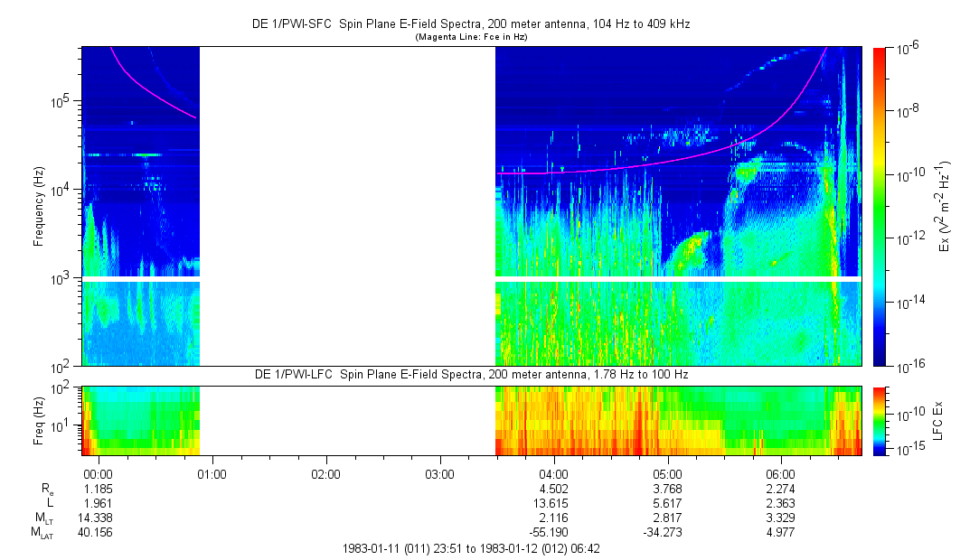979x560 pixels.
Task: Click the 04:00 time axis tick label
Action: [553, 473]
